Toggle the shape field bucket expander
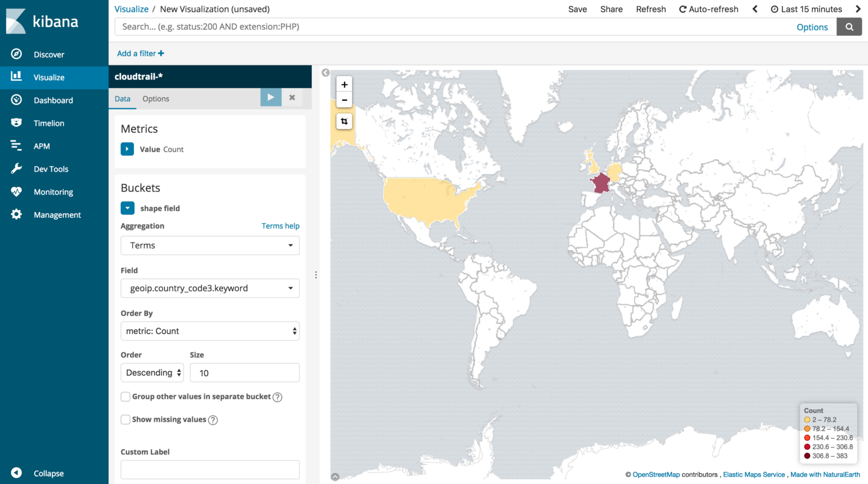This screenshot has height=484, width=868. [x=127, y=208]
